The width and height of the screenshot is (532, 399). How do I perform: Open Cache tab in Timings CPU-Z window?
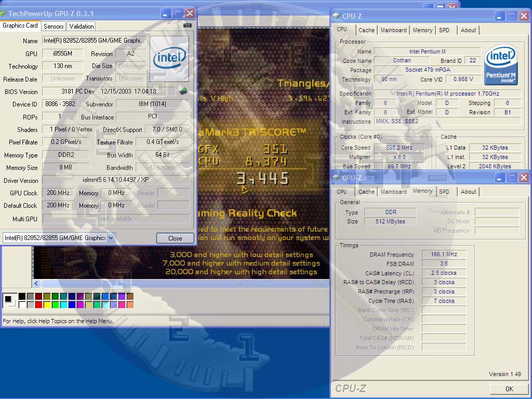(x=366, y=192)
